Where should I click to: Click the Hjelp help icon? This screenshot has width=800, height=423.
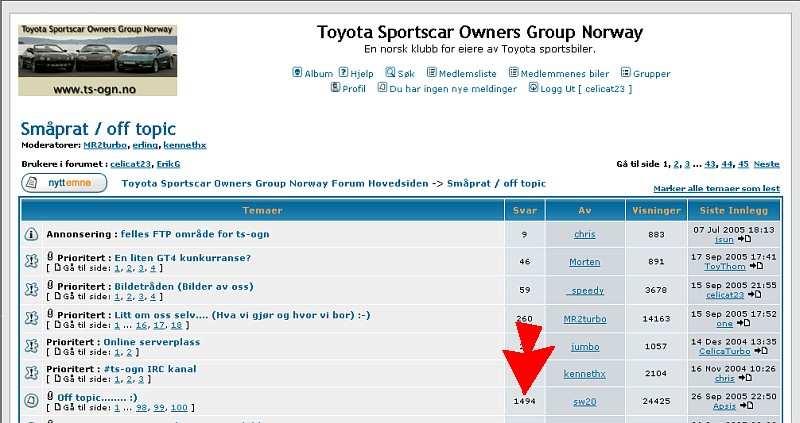[343, 73]
